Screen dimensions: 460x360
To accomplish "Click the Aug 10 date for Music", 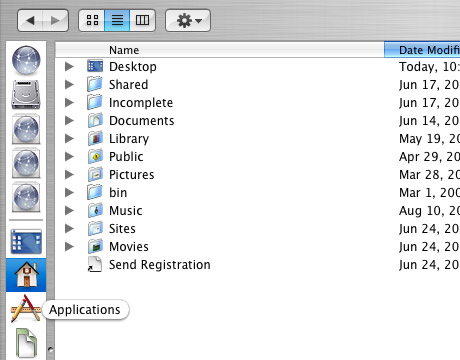I will coord(429,211).
